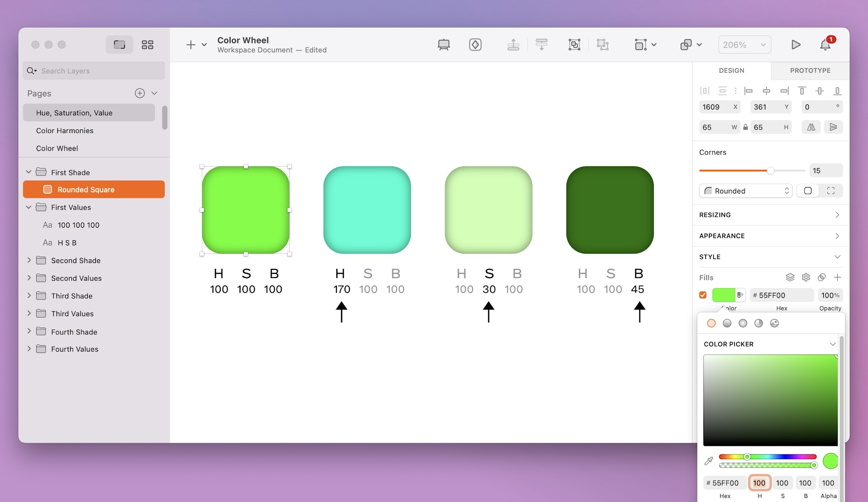This screenshot has width=868, height=502.
Task: Switch to the Design tab
Action: [732, 70]
